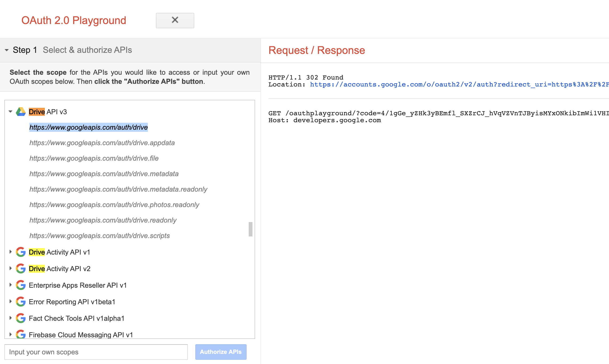Expand Drive Activity API v1 arrow

(x=10, y=252)
